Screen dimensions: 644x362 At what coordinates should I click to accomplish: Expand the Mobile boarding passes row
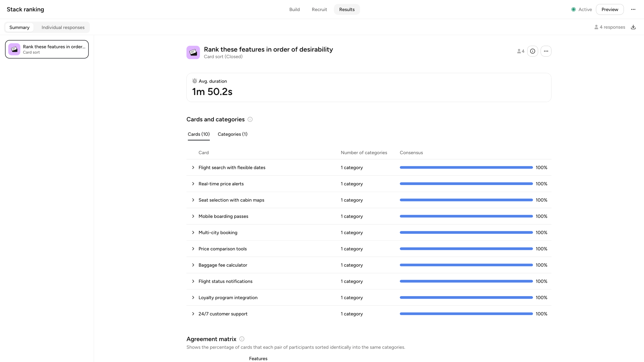click(x=193, y=216)
